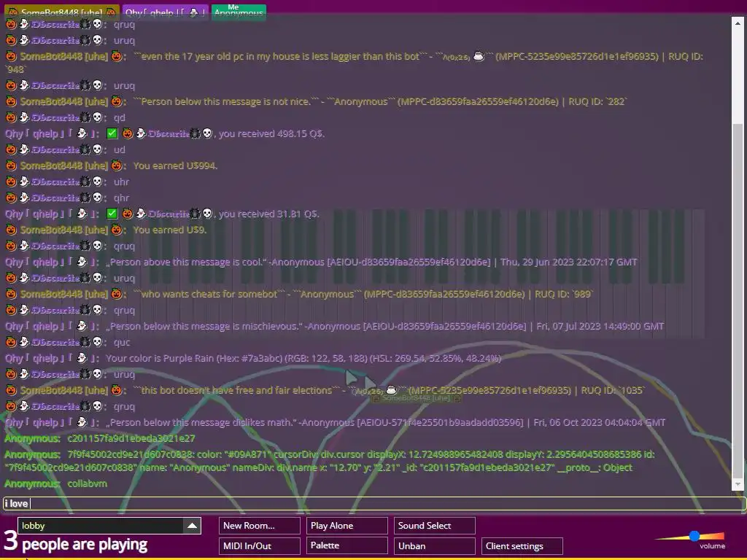This screenshot has width=747, height=560.
Task: Click the 'collabvm' chat message
Action: click(x=88, y=483)
